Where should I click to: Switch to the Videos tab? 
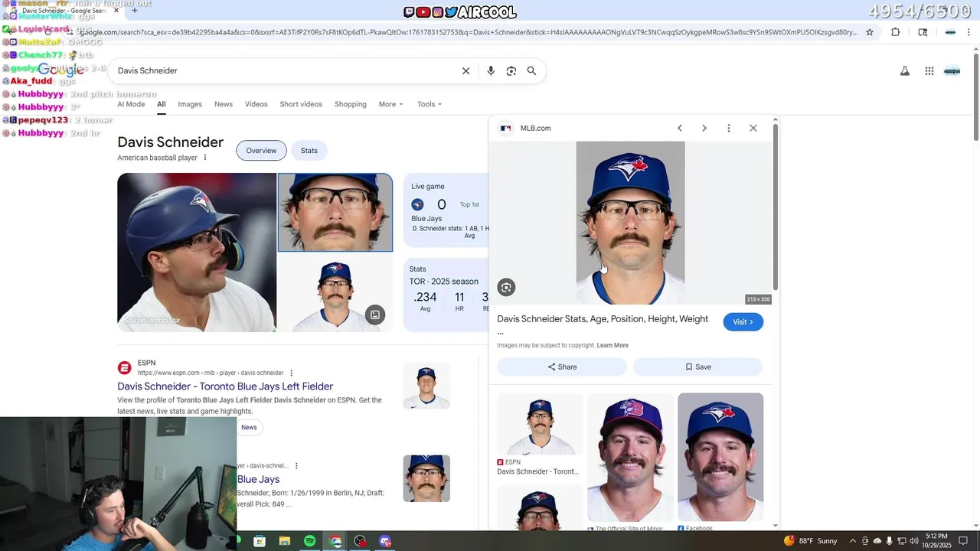[x=256, y=104]
